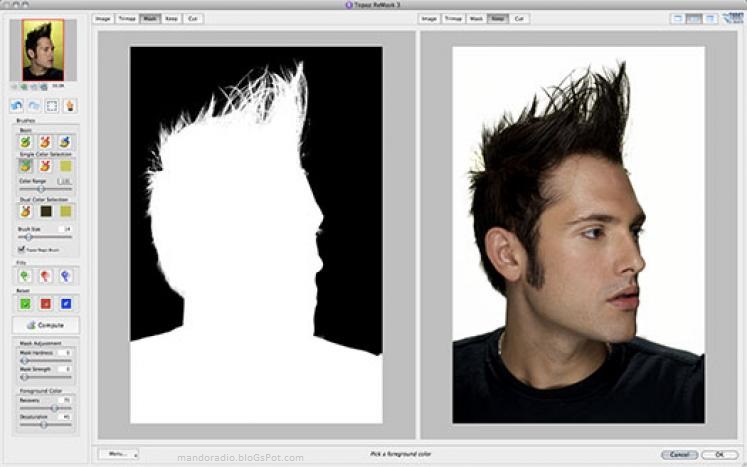Click the Desaturation value field
Image resolution: width=747 pixels, height=467 pixels.
(x=65, y=417)
